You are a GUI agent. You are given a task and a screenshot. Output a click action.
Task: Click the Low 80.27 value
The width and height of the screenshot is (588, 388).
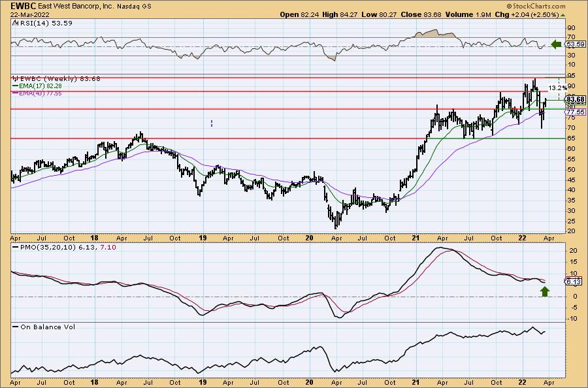pyautogui.click(x=378, y=14)
